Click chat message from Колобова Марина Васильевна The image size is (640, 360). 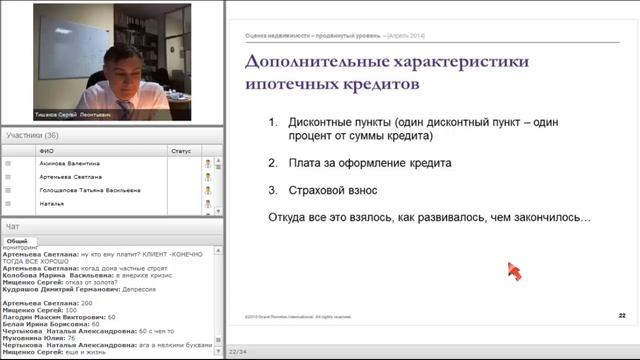coord(87,276)
